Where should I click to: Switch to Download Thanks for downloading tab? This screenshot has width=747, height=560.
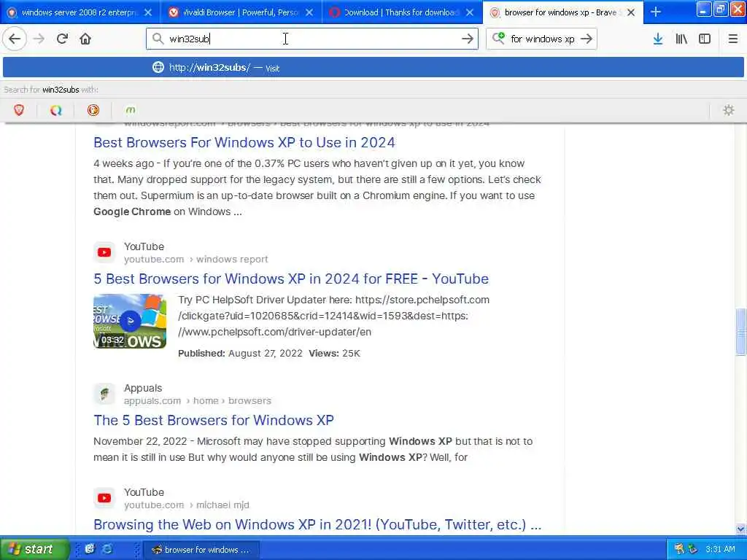[402, 12]
